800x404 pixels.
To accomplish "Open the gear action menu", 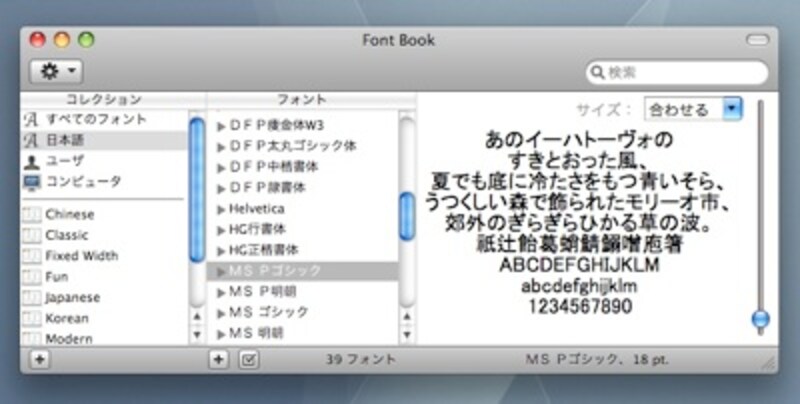I will [56, 71].
